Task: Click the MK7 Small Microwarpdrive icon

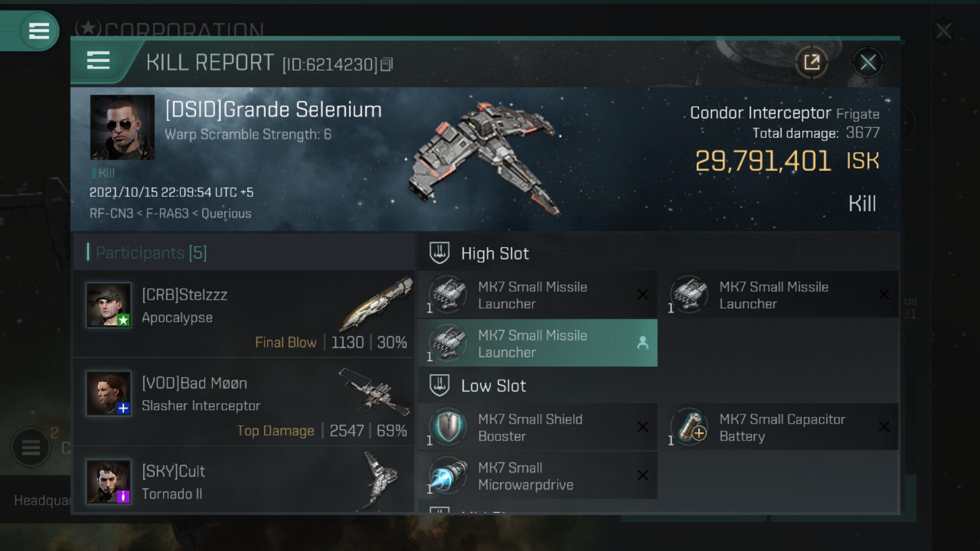Action: point(448,476)
